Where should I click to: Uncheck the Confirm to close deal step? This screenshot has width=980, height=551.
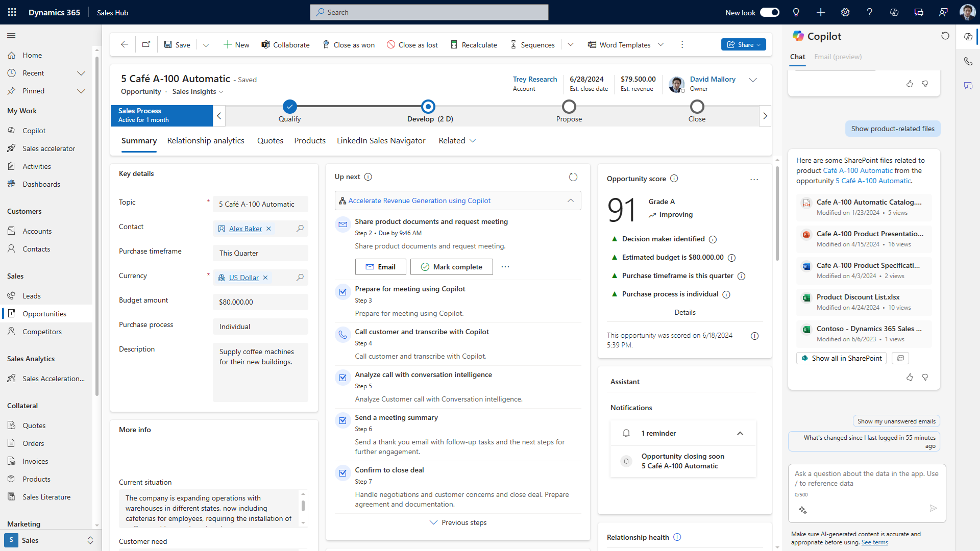(342, 473)
